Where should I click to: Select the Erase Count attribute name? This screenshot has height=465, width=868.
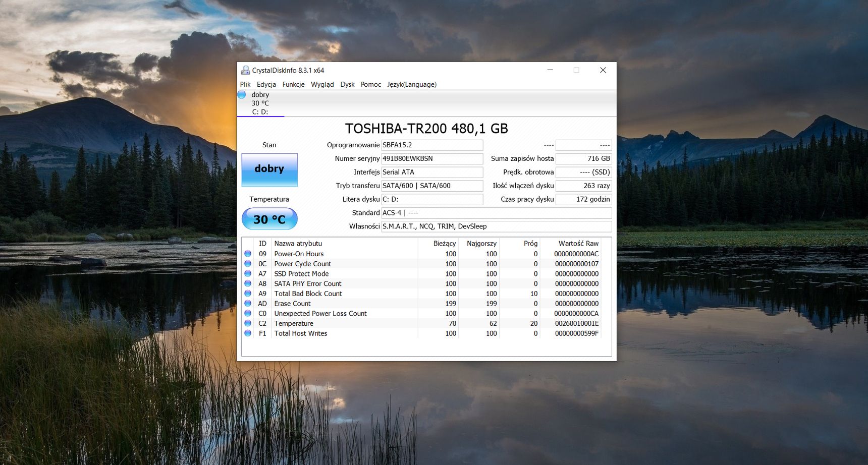pyautogui.click(x=292, y=304)
